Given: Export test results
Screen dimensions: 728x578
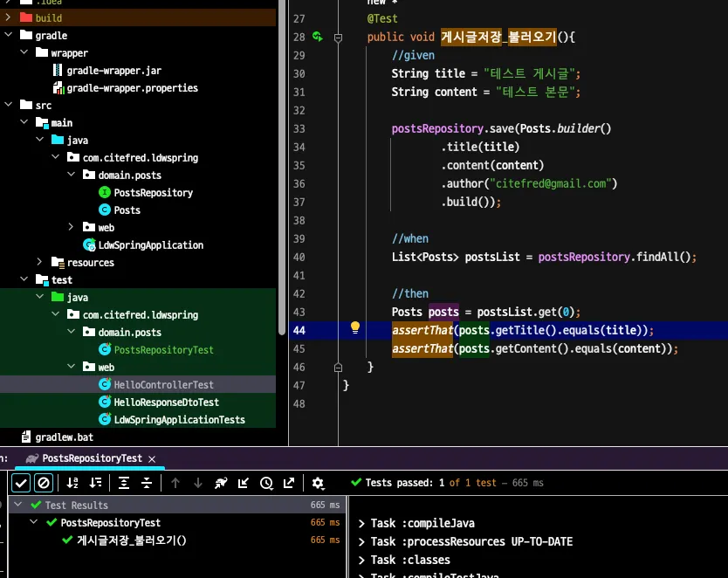Looking at the screenshot, I should (289, 483).
